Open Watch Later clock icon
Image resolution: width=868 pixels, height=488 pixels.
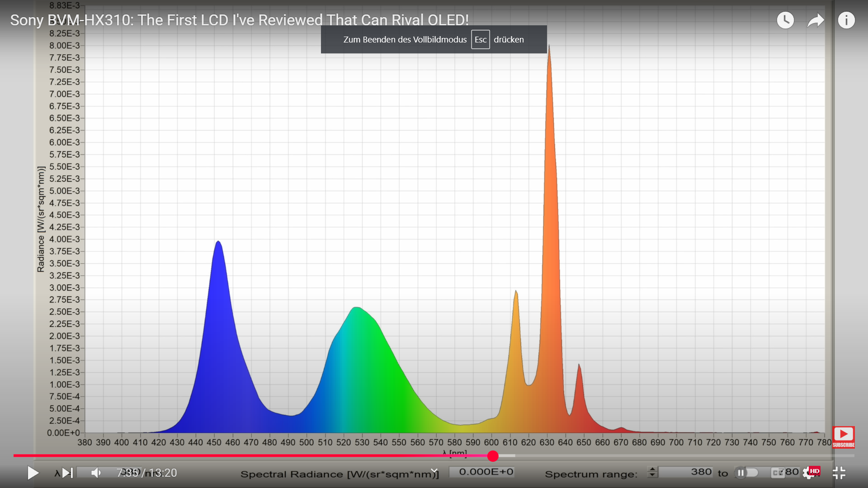pos(785,20)
